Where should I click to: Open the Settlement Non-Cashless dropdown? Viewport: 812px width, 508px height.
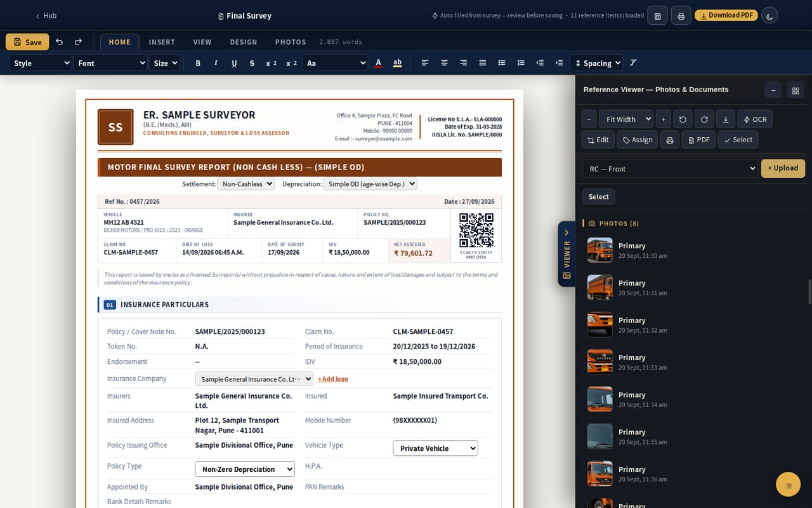click(246, 184)
